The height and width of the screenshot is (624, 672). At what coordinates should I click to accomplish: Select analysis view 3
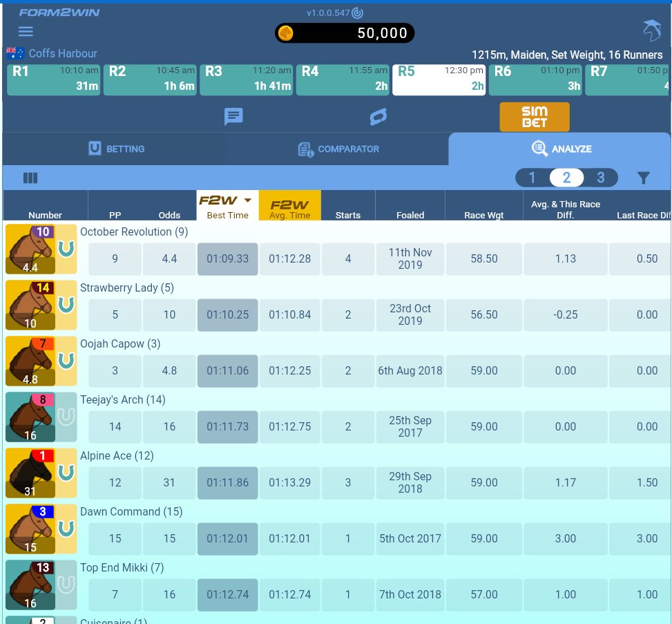[x=600, y=178]
